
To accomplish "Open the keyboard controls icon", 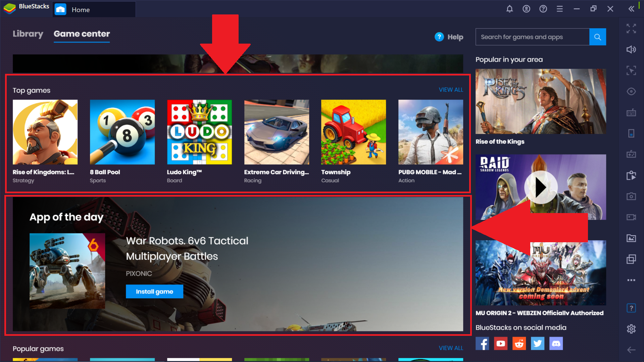I will tap(631, 112).
